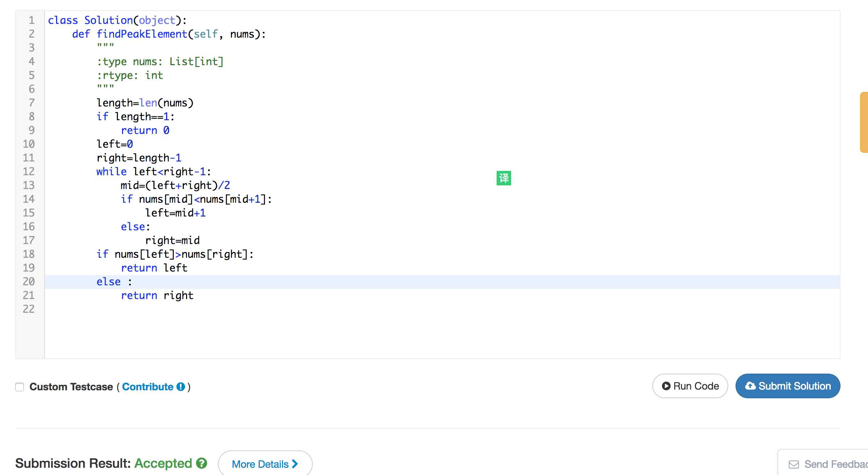
Task: Place the cursor on line 'class Solution(object):'
Action: point(117,20)
